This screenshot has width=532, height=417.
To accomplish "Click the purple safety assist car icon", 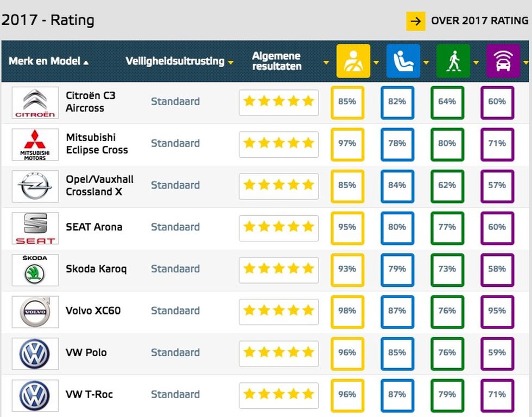I will tap(503, 61).
